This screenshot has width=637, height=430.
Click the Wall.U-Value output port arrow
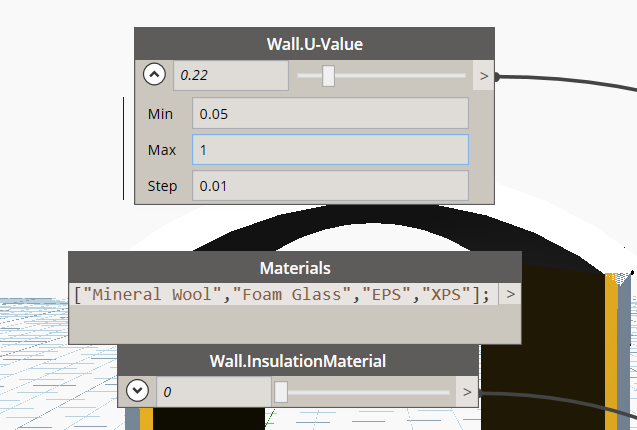483,76
